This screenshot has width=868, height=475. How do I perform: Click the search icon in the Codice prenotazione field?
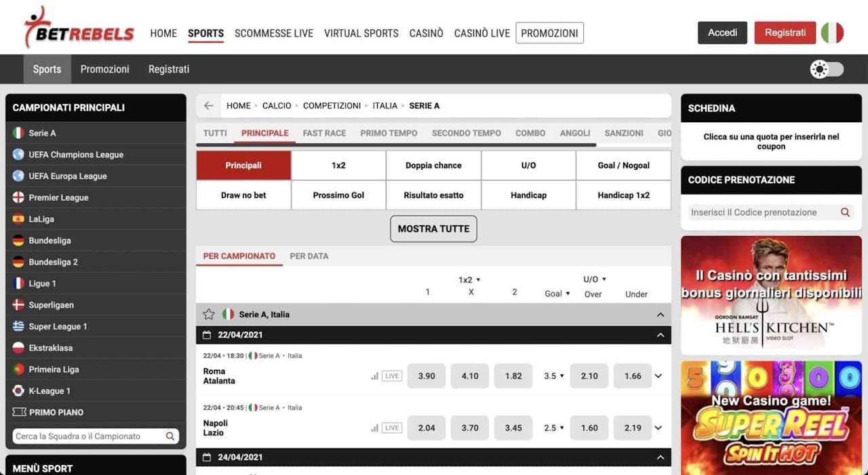click(x=845, y=212)
